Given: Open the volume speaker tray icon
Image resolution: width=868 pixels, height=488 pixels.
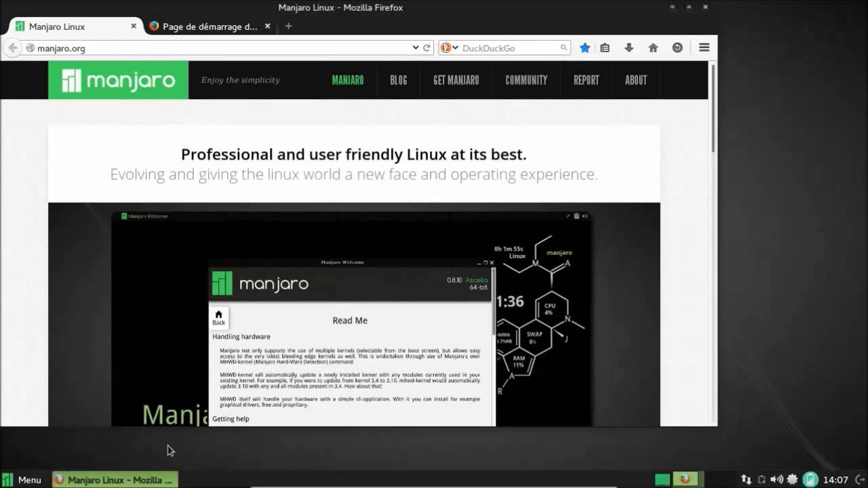Looking at the screenshot, I should click(776, 479).
